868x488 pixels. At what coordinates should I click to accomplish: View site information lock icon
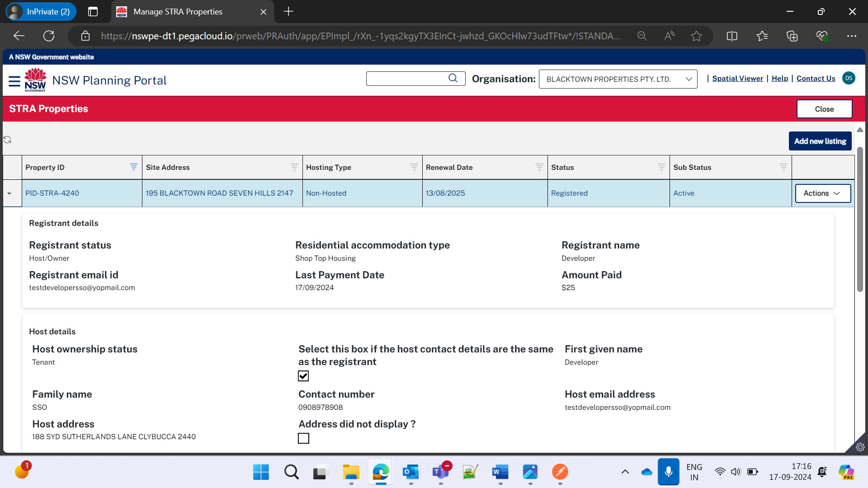tap(85, 36)
